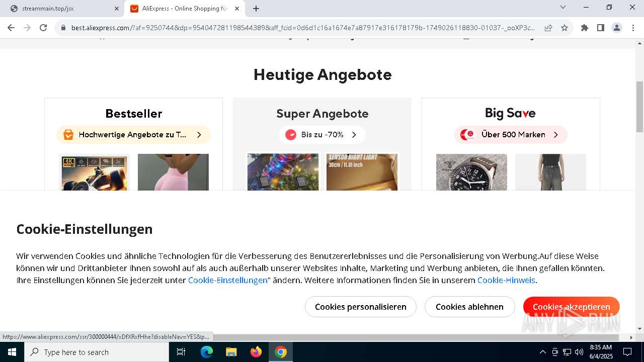Open Task View on the taskbar

click(181, 352)
